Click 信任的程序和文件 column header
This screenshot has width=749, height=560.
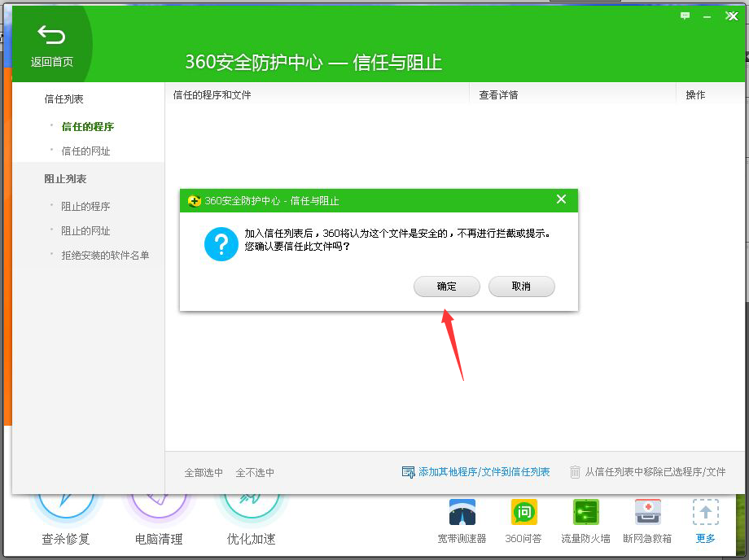click(212, 95)
